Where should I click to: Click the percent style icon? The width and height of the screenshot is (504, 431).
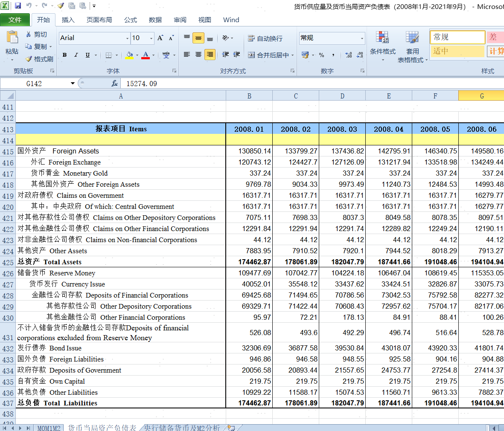(x=321, y=55)
